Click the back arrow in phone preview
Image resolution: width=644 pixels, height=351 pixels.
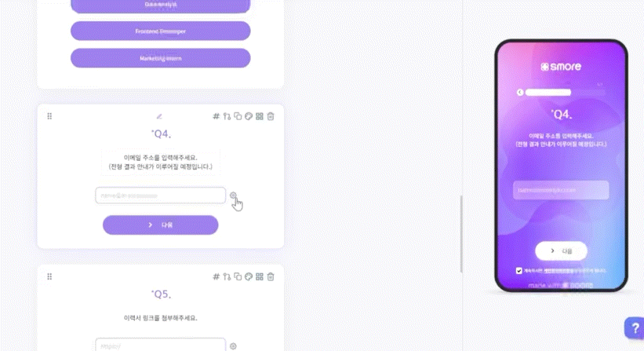click(520, 93)
